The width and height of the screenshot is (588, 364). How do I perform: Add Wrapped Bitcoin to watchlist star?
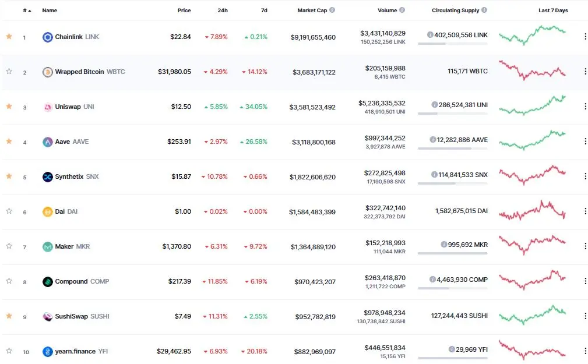[9, 71]
